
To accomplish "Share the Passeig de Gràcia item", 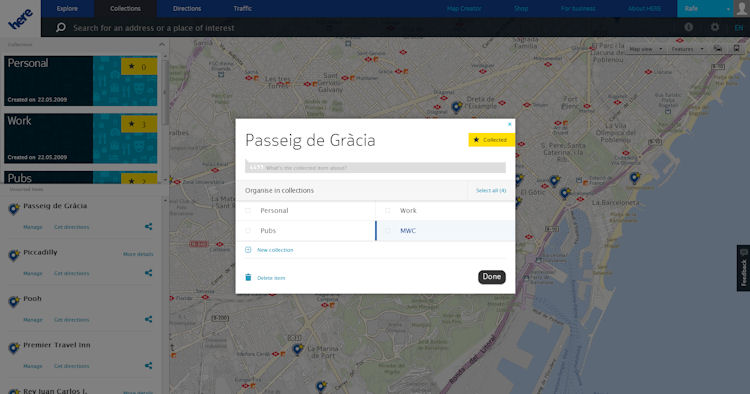I will click(x=148, y=226).
